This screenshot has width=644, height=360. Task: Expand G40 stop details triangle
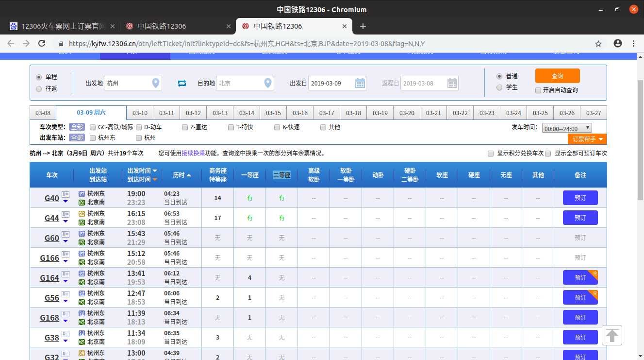[x=66, y=202]
